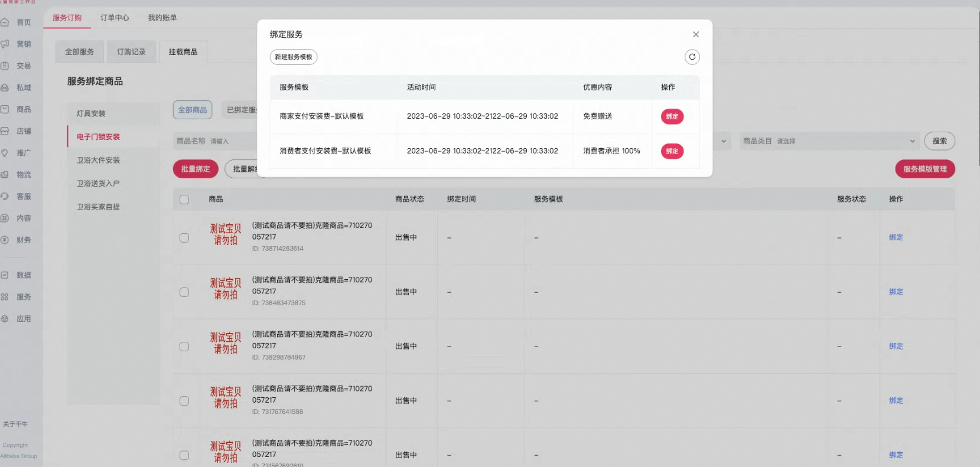Image resolution: width=980 pixels, height=467 pixels.
Task: Select 灯具安装 in the service list
Action: (x=113, y=113)
